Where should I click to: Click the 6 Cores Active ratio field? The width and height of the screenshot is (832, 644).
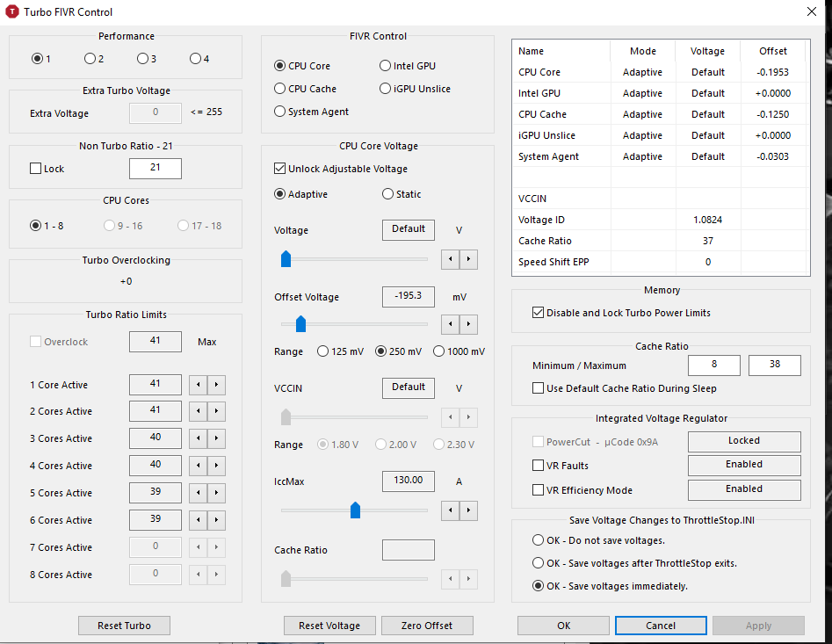(156, 520)
